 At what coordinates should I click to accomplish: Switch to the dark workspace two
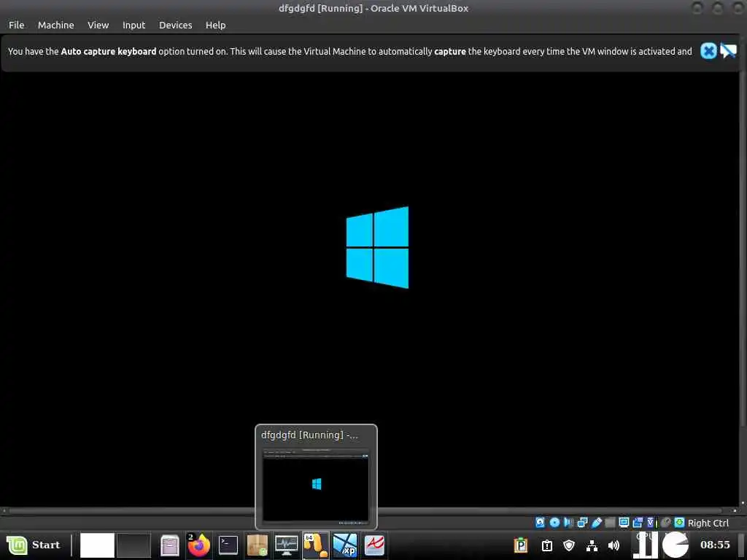pos(134,545)
